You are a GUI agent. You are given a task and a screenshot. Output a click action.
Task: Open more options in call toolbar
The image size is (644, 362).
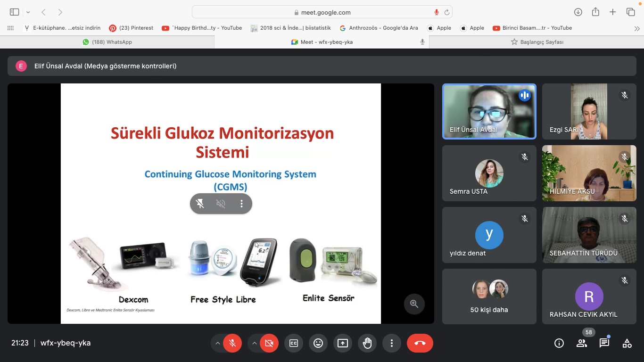click(x=392, y=343)
